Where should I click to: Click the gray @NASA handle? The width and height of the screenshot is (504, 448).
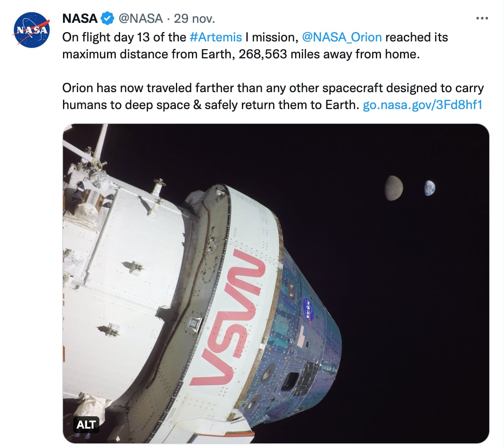(x=140, y=19)
